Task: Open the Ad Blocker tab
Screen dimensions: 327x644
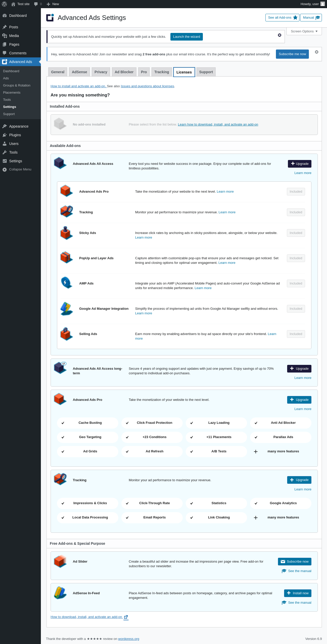Action: [x=124, y=72]
